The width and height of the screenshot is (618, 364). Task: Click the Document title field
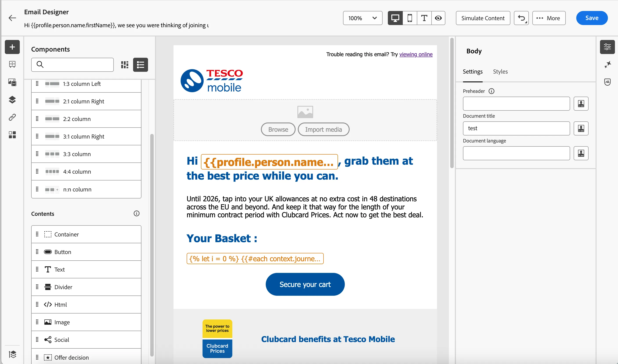(516, 128)
